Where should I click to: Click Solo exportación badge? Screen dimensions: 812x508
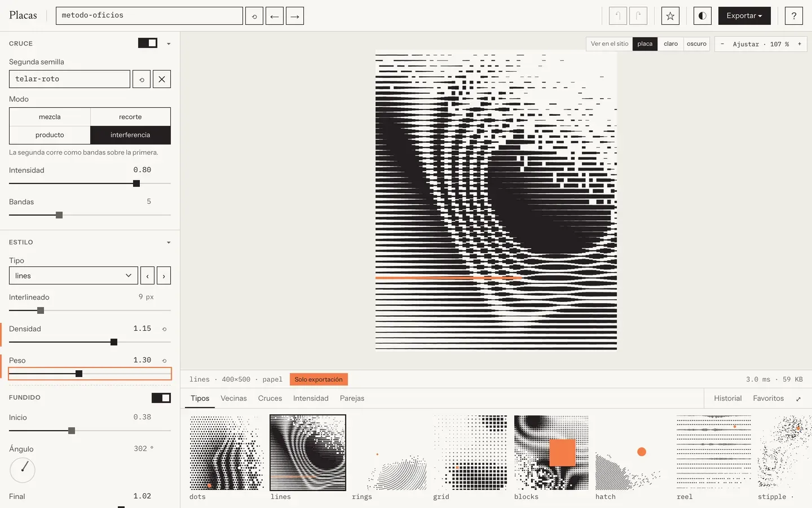(319, 379)
